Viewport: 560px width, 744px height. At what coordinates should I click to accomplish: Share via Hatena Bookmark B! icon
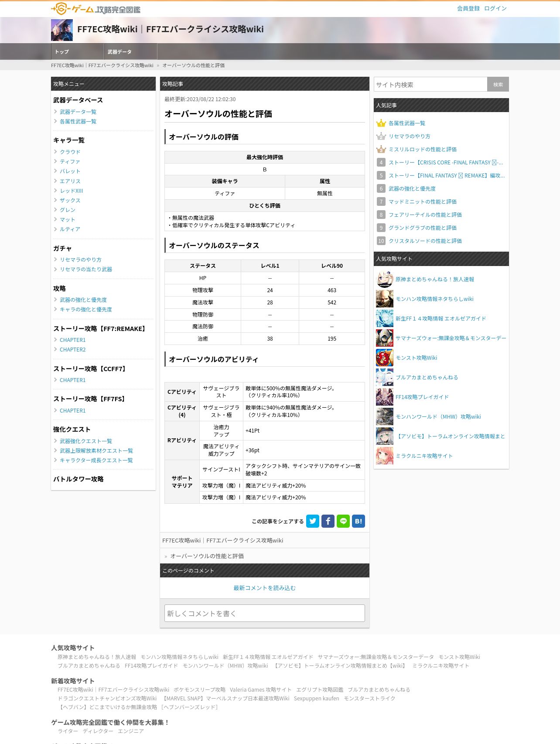(359, 521)
